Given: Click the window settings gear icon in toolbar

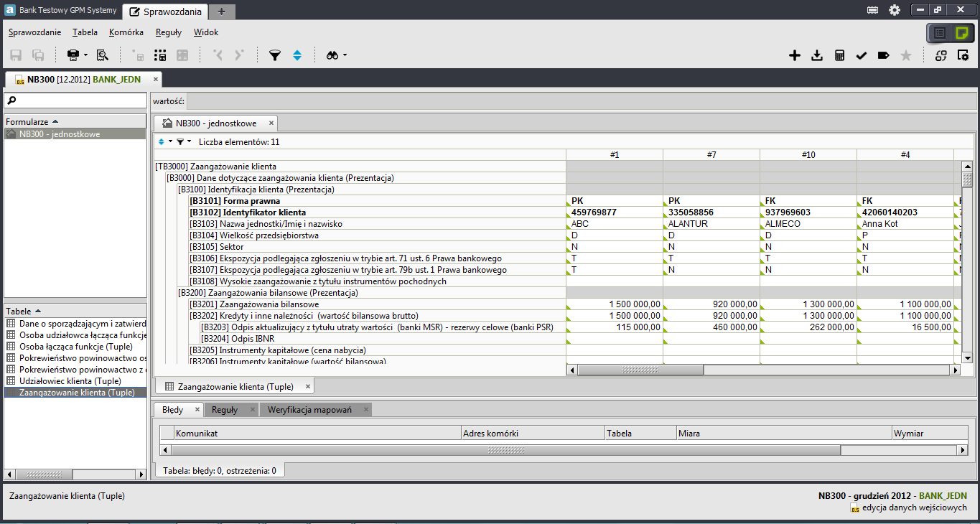Looking at the screenshot, I should pos(963,55).
